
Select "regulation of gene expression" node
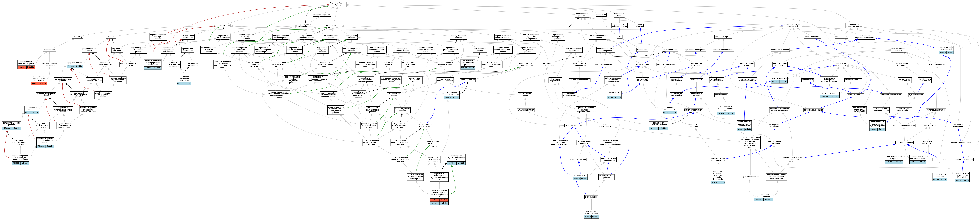tap(452, 95)
